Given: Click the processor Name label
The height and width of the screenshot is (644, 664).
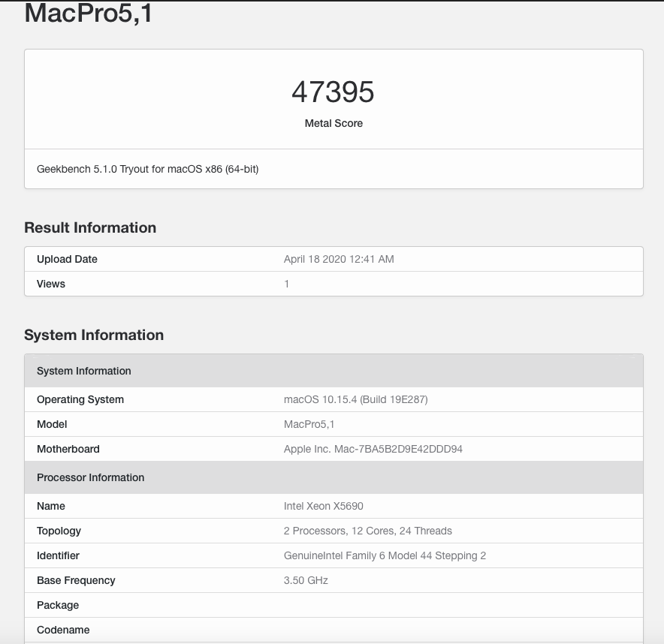Looking at the screenshot, I should pyautogui.click(x=51, y=506).
